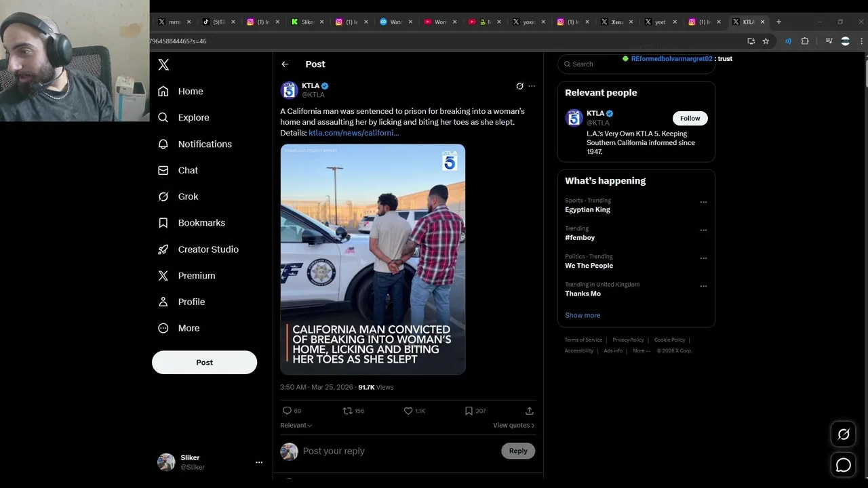Click the 3:50 AM · Mar 25, 2026 timestamp
The width and height of the screenshot is (868, 488).
tap(317, 387)
